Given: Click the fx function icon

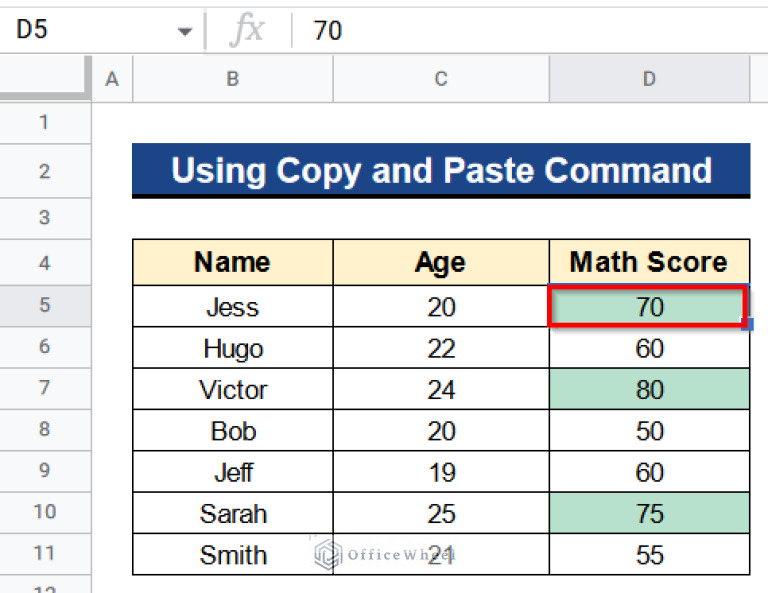Looking at the screenshot, I should 247,31.
